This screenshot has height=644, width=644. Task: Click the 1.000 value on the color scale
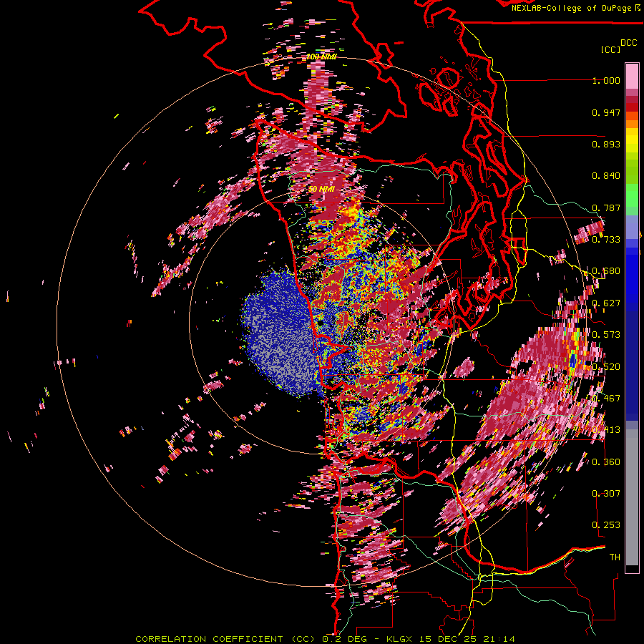pyautogui.click(x=606, y=81)
